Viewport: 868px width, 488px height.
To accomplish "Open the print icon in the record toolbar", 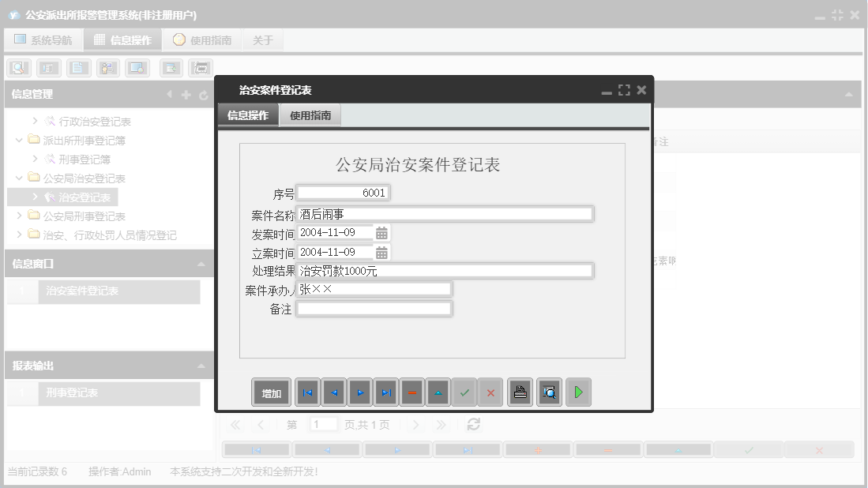I will pyautogui.click(x=520, y=392).
